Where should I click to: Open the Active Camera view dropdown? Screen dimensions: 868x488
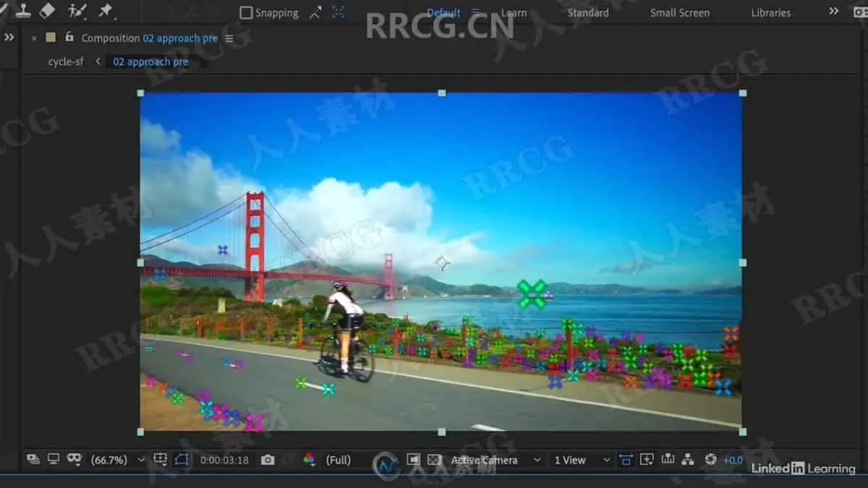coord(495,460)
